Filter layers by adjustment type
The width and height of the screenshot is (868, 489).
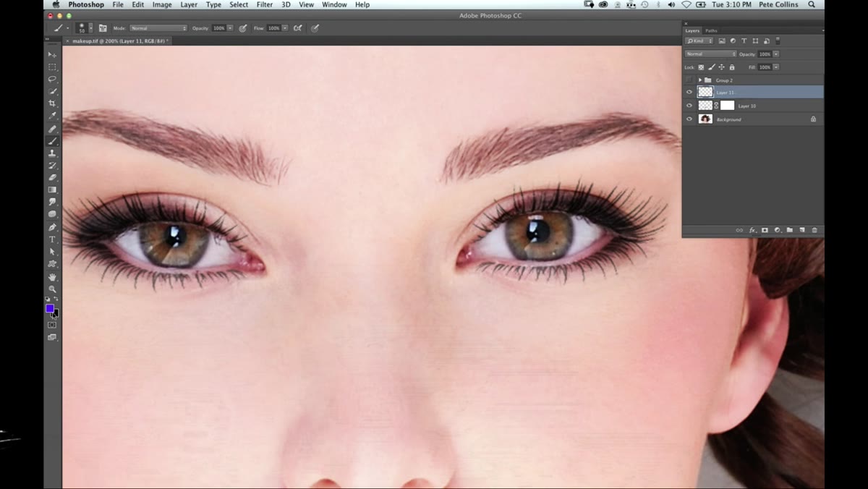pyautogui.click(x=733, y=41)
